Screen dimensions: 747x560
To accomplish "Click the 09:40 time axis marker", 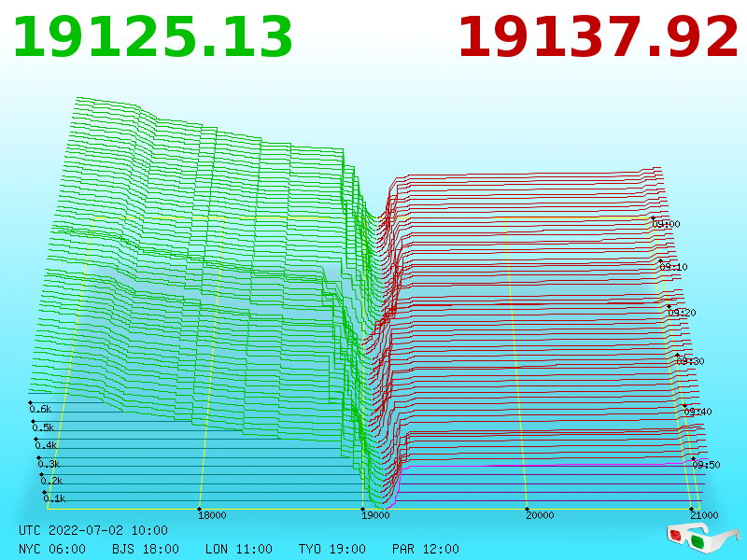I will [698, 412].
